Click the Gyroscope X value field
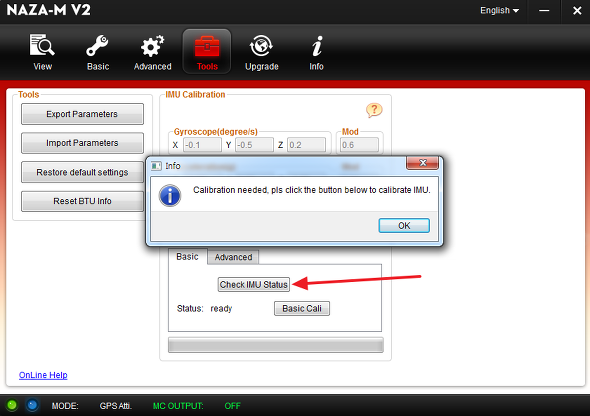 [202, 145]
